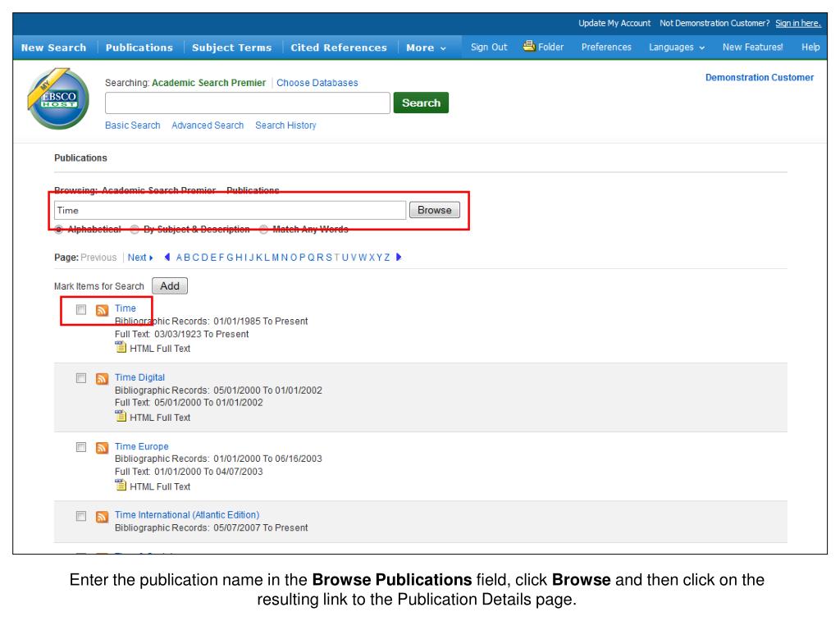Open the Folder icon in top bar
This screenshot has height=630, width=840.
click(529, 46)
